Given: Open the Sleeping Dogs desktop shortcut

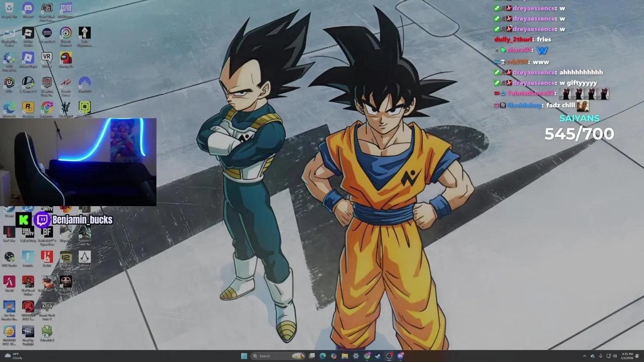Looking at the screenshot, I should [x=47, y=85].
